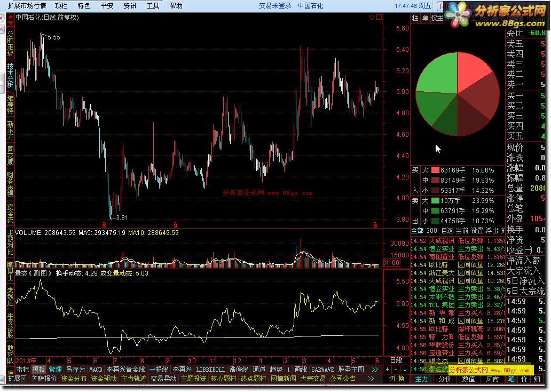The height and width of the screenshot is (392, 551).
Task: Click the plus zoom button beside 日线
Action: tap(387, 370)
